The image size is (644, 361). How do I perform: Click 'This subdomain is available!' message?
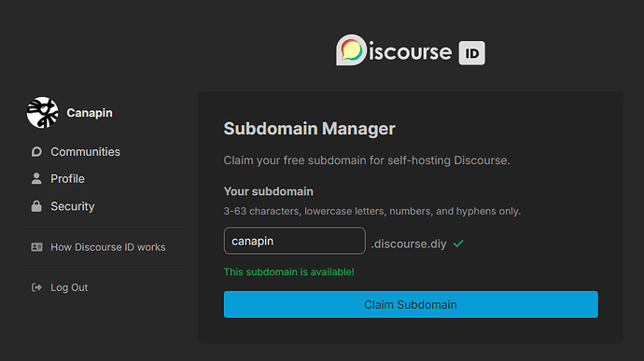(x=289, y=271)
